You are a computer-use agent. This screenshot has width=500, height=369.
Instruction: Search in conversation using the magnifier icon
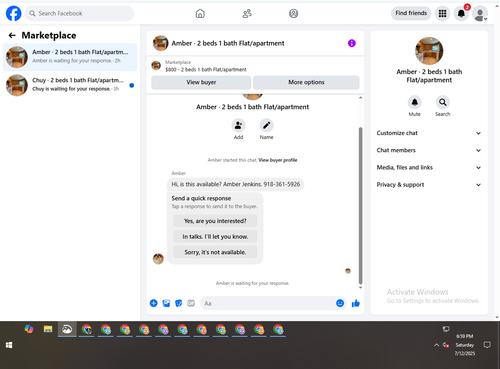[x=443, y=102]
